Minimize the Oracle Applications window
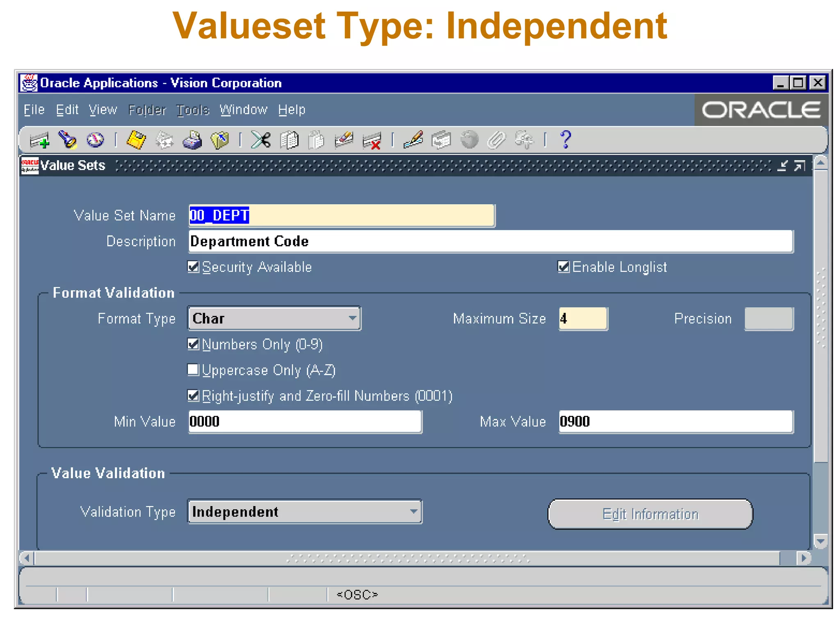This screenshot has height=630, width=840. click(x=781, y=83)
